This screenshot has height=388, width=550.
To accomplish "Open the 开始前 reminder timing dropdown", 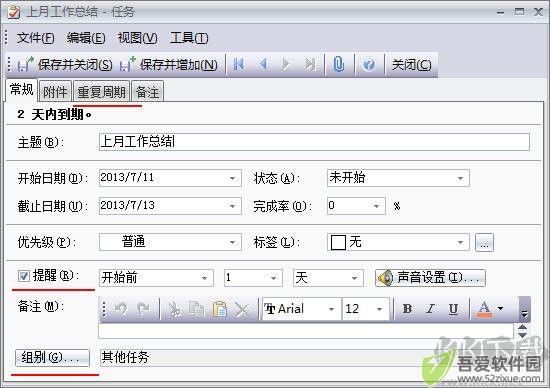I will 204,278.
